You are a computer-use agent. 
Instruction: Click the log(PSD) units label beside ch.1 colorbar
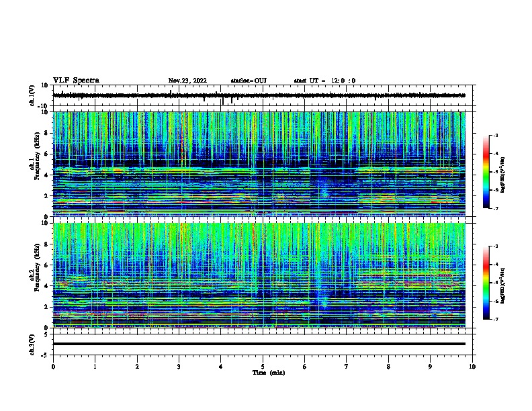tap(503, 175)
